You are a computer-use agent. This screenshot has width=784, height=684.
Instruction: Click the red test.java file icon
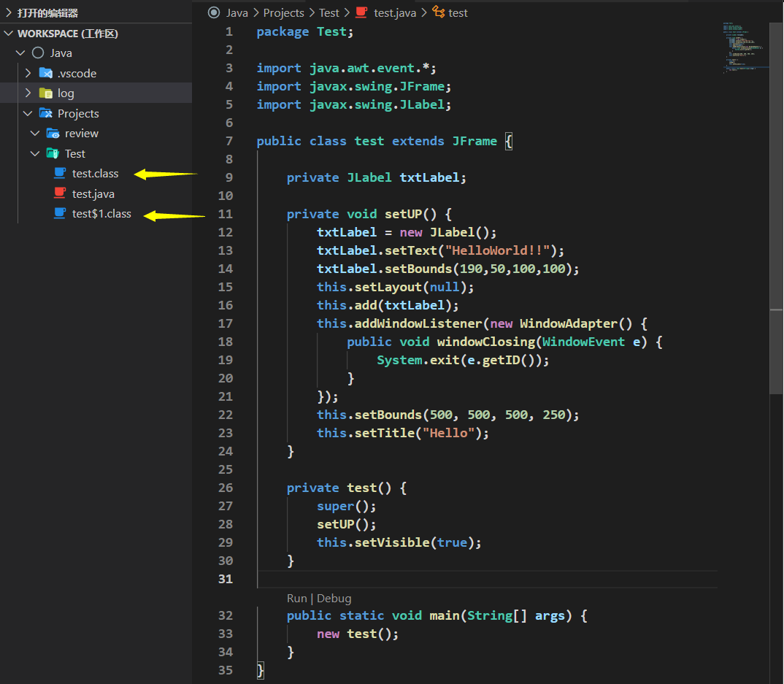pyautogui.click(x=60, y=193)
